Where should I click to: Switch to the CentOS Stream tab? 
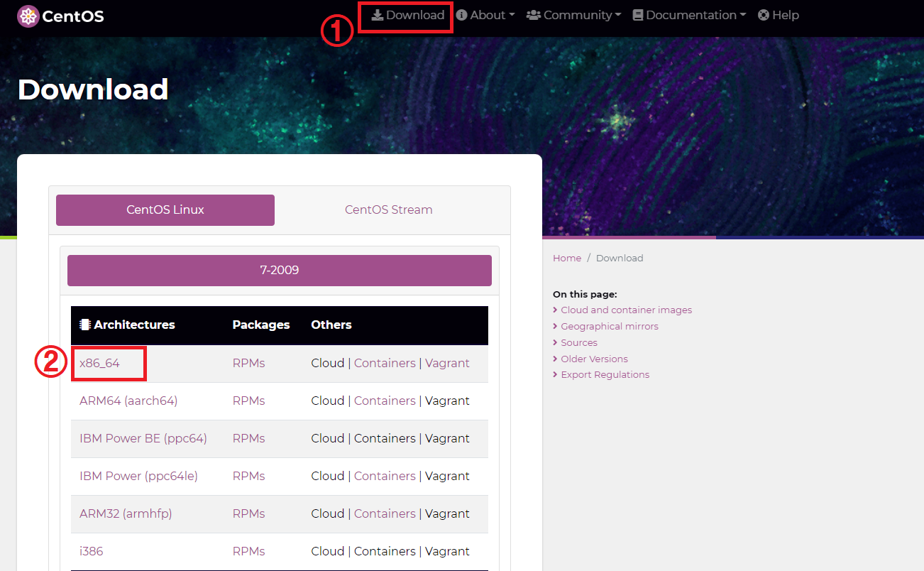389,210
